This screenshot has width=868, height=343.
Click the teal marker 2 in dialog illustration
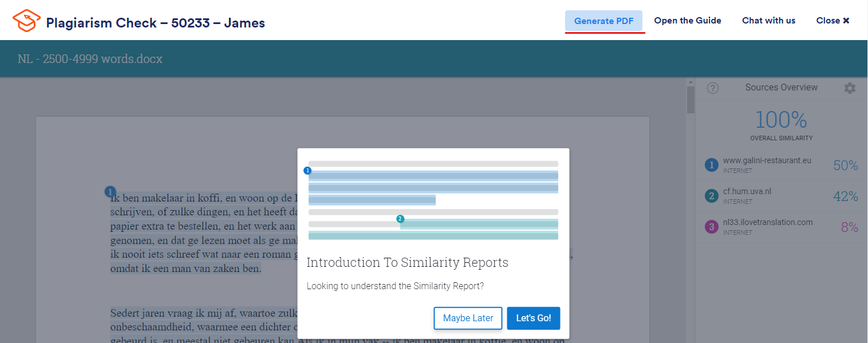click(400, 219)
